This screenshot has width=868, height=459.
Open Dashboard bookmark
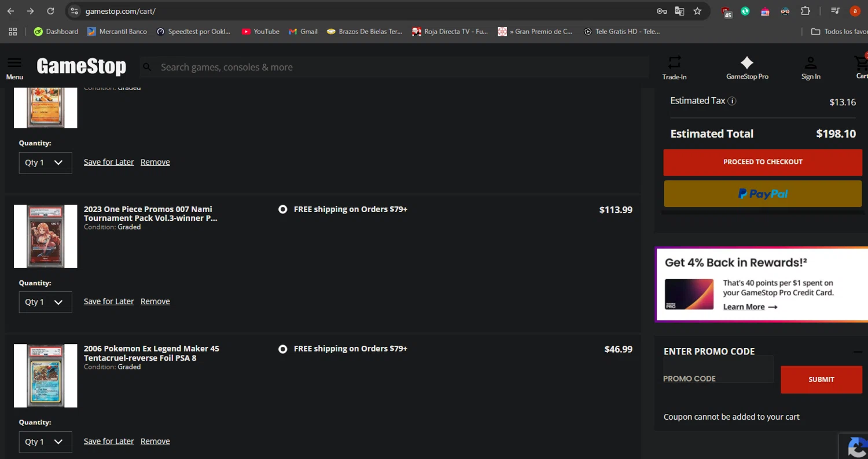click(x=56, y=32)
